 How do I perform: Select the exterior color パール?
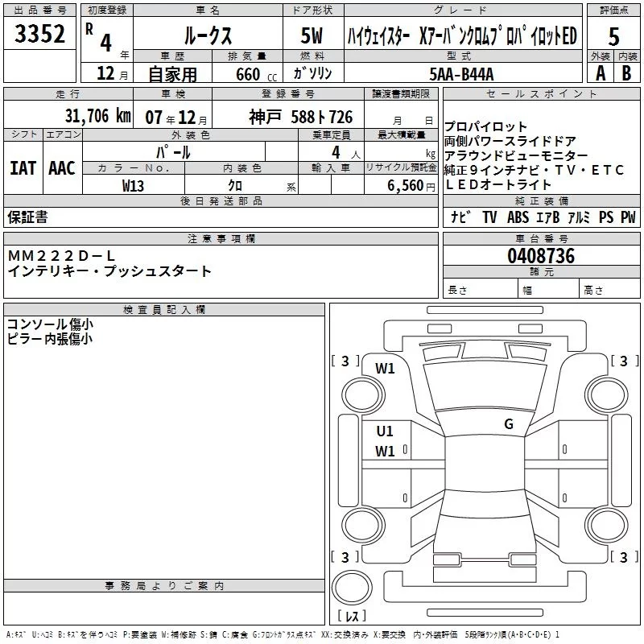click(173, 152)
